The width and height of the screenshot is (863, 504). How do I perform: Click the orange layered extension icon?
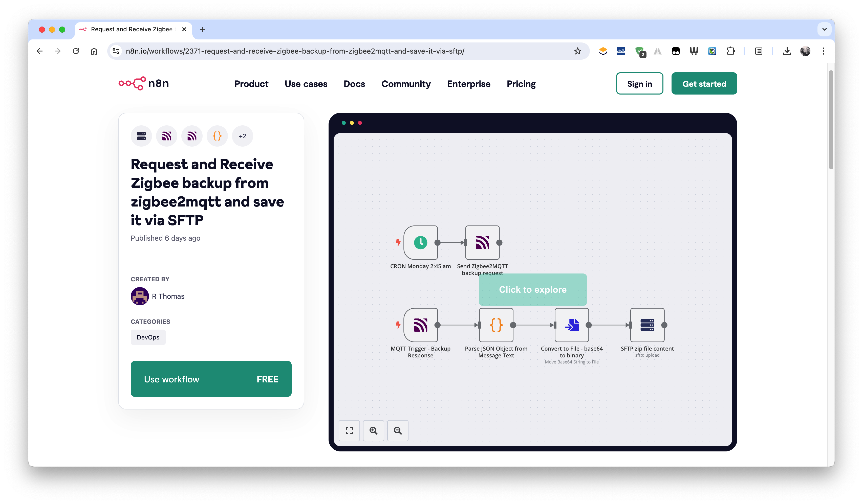click(x=603, y=51)
